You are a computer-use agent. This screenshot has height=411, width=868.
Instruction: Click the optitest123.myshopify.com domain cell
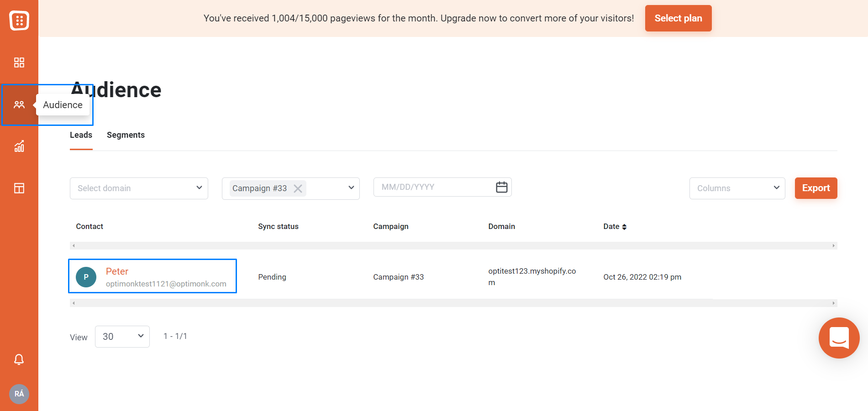coord(532,277)
